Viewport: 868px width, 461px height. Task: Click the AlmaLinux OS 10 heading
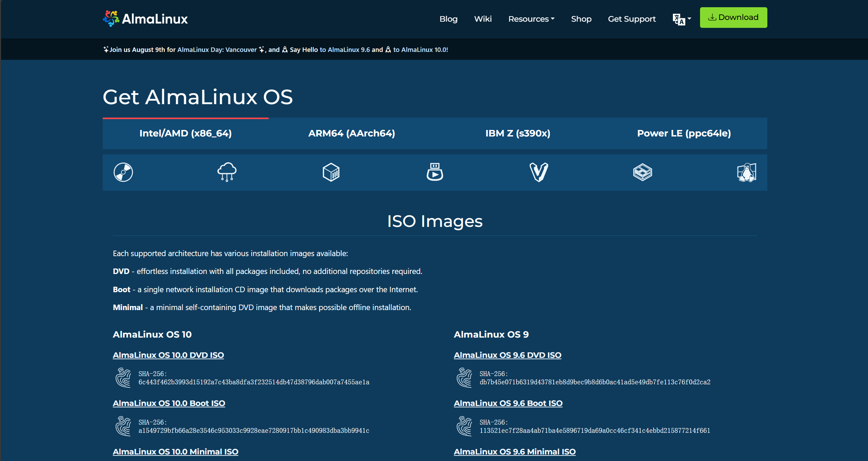click(152, 334)
